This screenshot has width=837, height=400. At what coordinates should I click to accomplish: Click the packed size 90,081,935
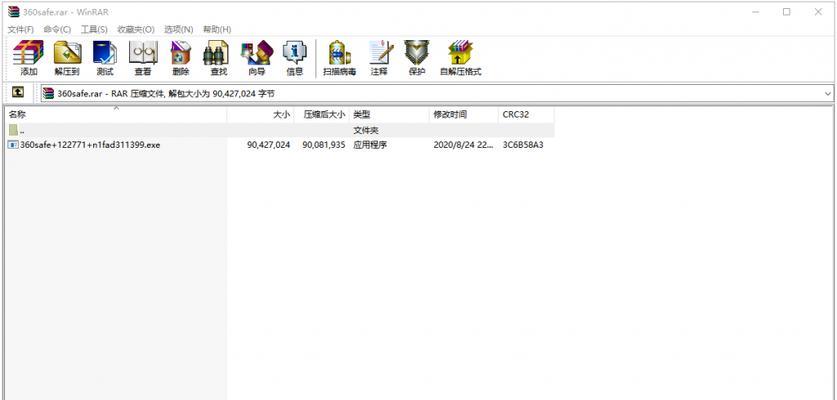324,145
